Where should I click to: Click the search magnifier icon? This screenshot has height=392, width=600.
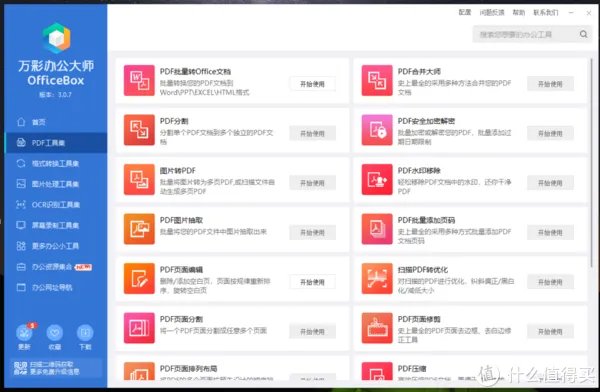(x=584, y=34)
